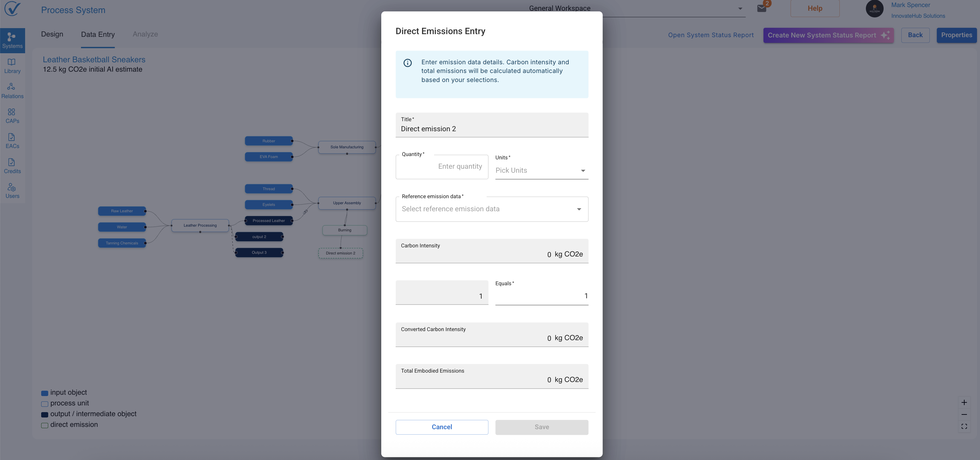Switch to the Analyze tab
Image resolution: width=980 pixels, height=460 pixels.
(x=145, y=34)
